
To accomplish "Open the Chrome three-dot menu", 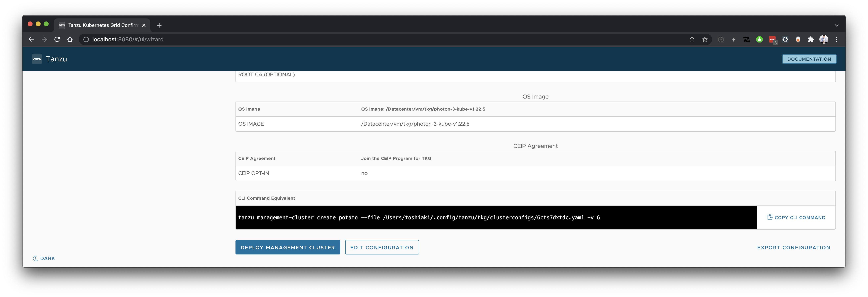I will [x=836, y=39].
